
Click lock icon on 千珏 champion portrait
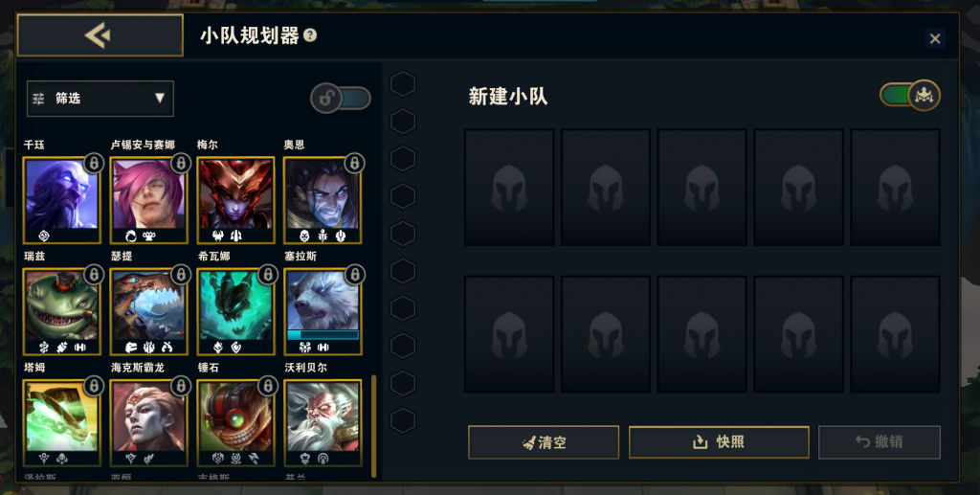[x=94, y=164]
